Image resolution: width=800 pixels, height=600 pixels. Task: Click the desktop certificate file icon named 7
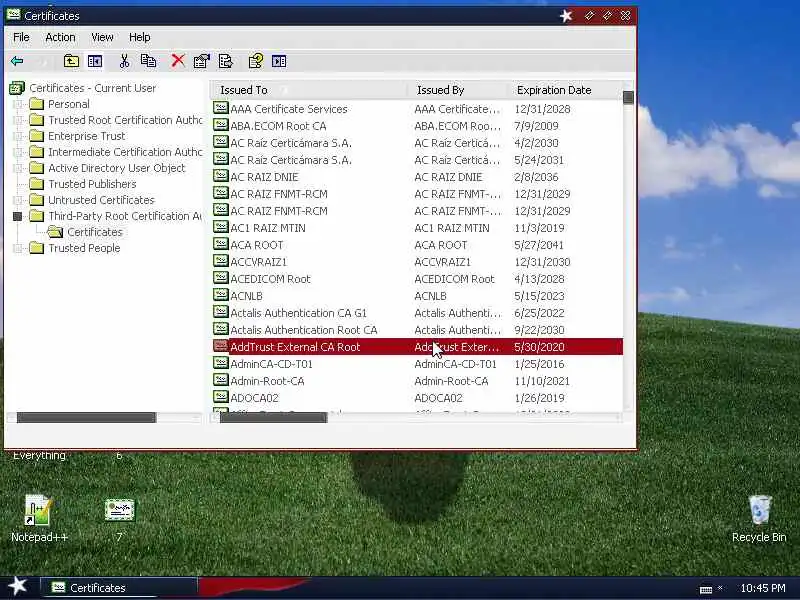coord(119,510)
